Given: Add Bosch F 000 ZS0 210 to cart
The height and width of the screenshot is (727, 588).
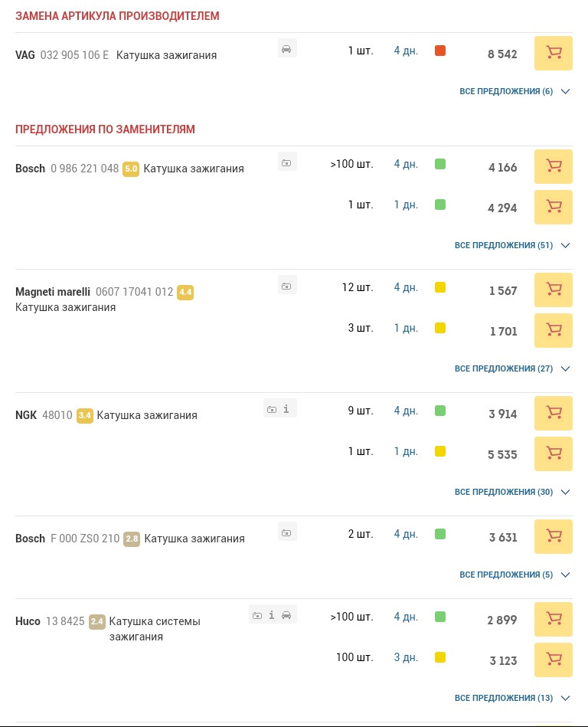Looking at the screenshot, I should [x=554, y=536].
